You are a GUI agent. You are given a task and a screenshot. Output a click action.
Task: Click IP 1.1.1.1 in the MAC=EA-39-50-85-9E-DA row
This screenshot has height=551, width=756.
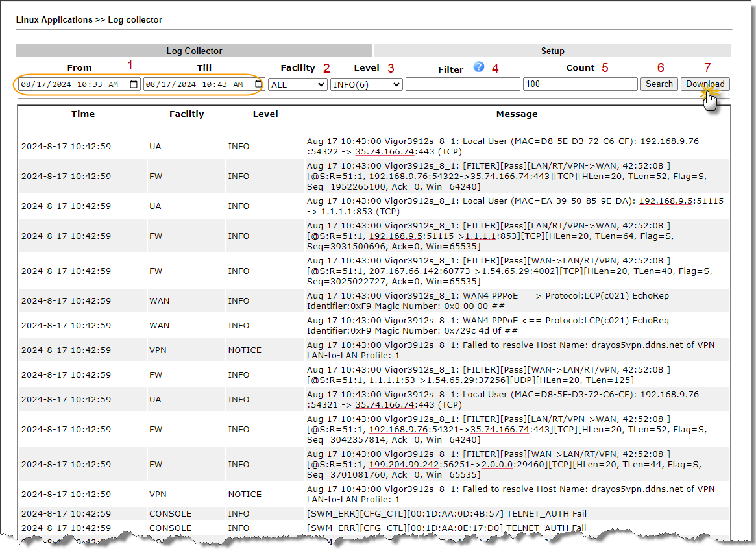coord(336,212)
